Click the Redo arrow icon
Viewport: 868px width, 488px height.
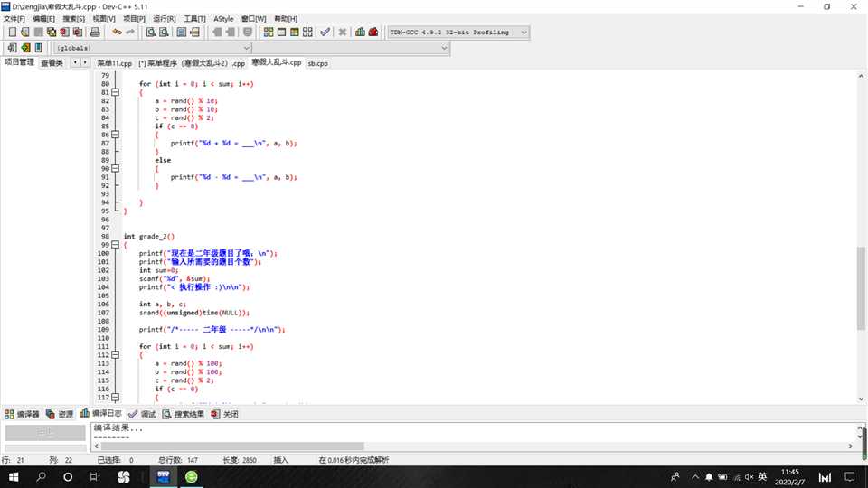coord(130,33)
